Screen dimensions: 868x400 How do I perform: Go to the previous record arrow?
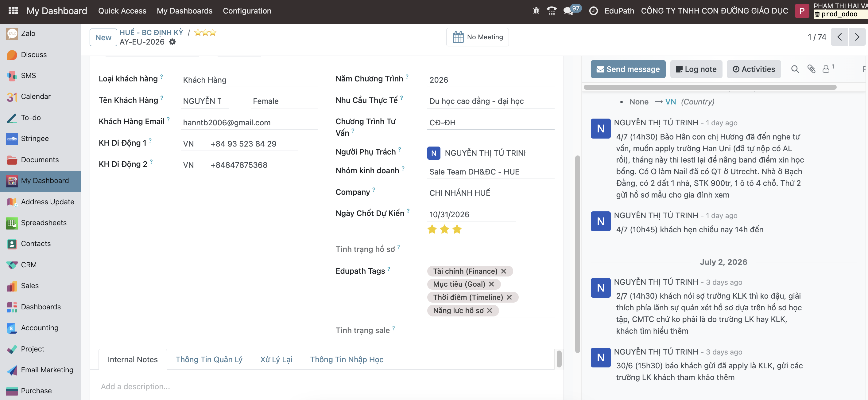click(840, 37)
